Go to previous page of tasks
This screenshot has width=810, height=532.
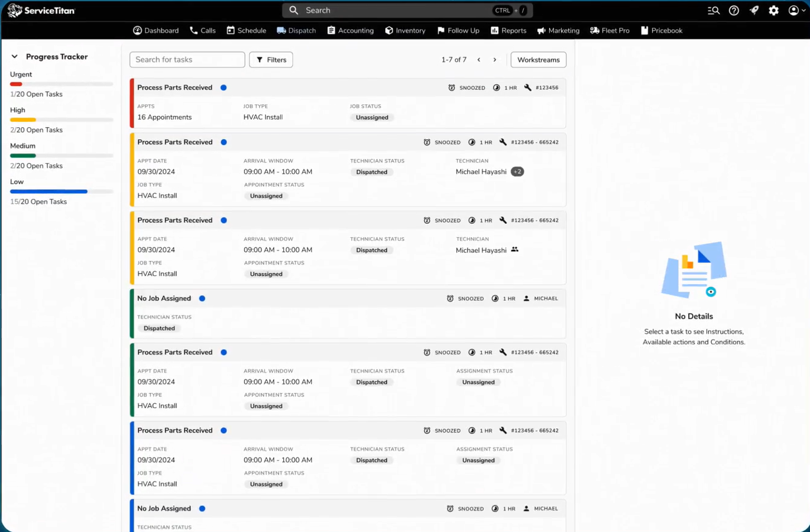click(x=479, y=60)
